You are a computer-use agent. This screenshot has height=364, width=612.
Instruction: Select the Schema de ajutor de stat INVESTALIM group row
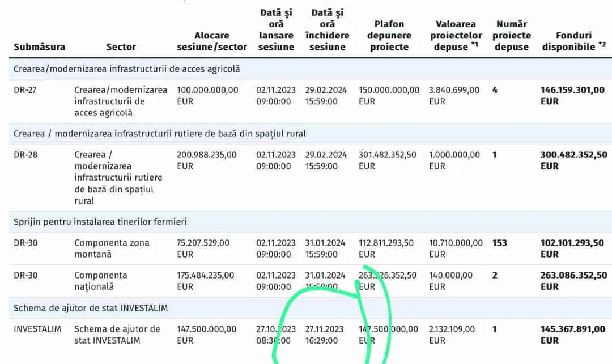point(91,308)
